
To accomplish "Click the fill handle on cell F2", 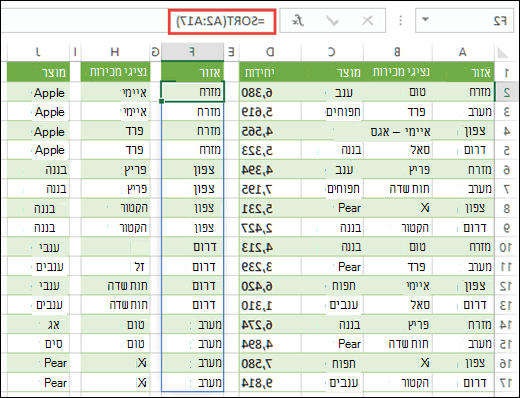I will pyautogui.click(x=162, y=101).
